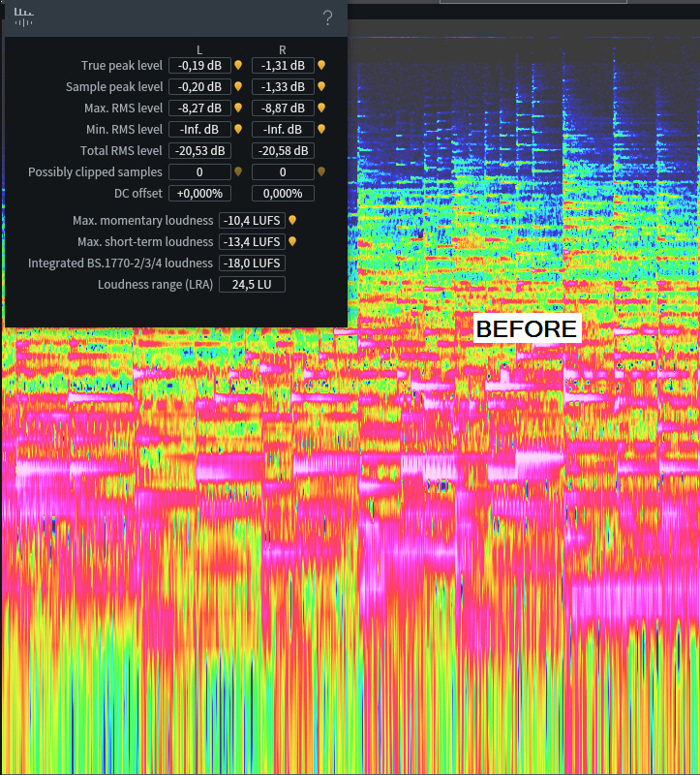Click the left DC offset value +0,000%
Image resolution: width=700 pixels, height=775 pixels.
199,193
